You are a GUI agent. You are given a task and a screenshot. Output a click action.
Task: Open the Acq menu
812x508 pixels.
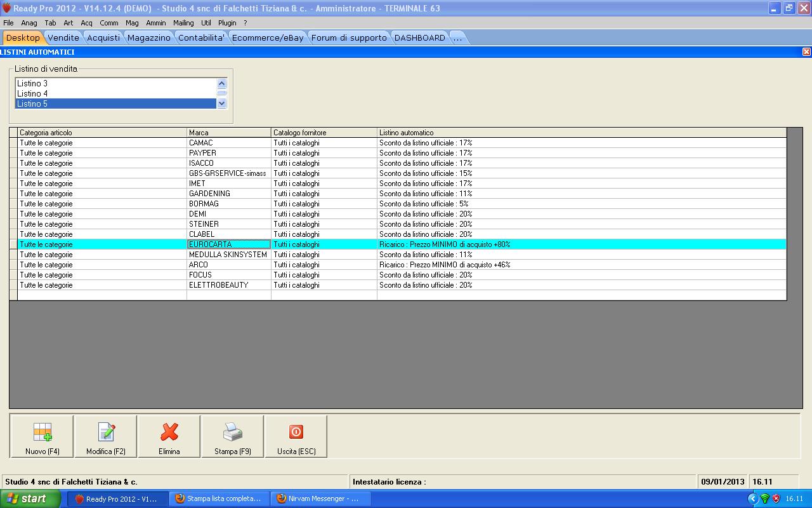[x=86, y=23]
